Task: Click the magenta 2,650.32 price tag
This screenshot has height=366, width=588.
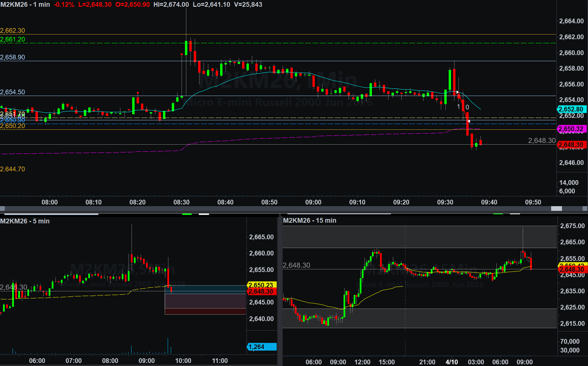Action: [571, 129]
